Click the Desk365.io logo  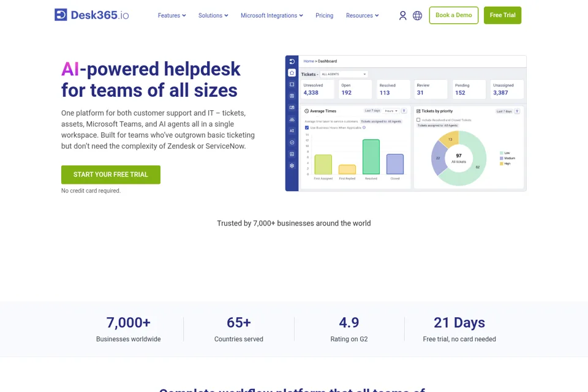(91, 15)
